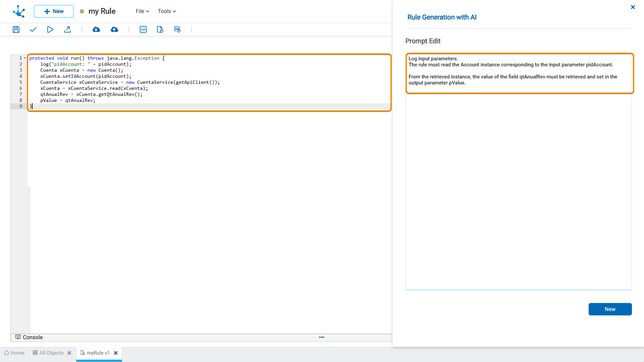The width and height of the screenshot is (644, 362).
Task: Click the Console three-dots menu
Action: coord(322,337)
